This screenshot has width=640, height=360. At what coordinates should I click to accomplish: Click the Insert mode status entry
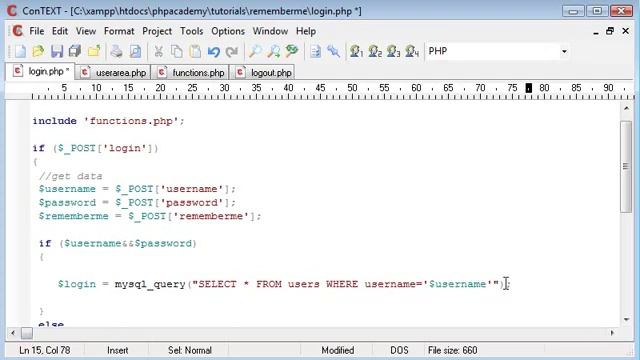point(118,350)
